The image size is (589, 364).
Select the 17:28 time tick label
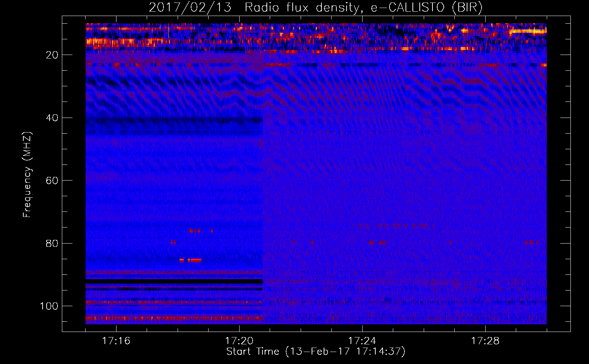[x=485, y=341]
